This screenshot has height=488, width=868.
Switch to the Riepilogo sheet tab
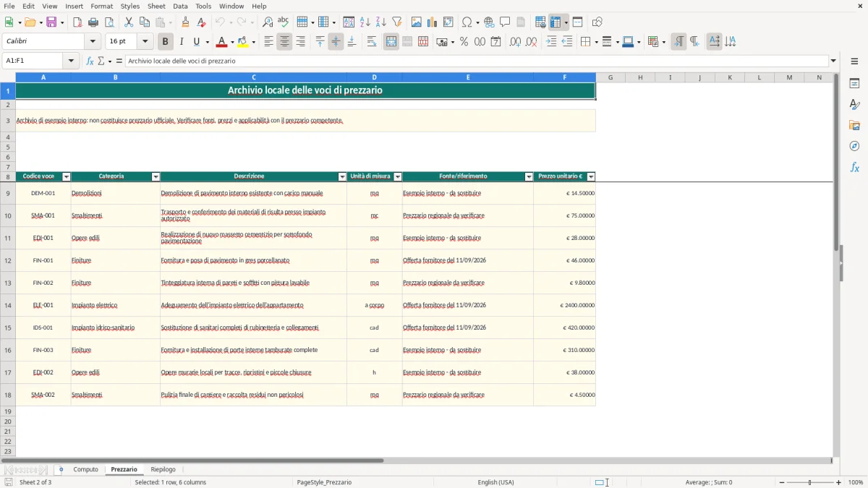tap(163, 469)
